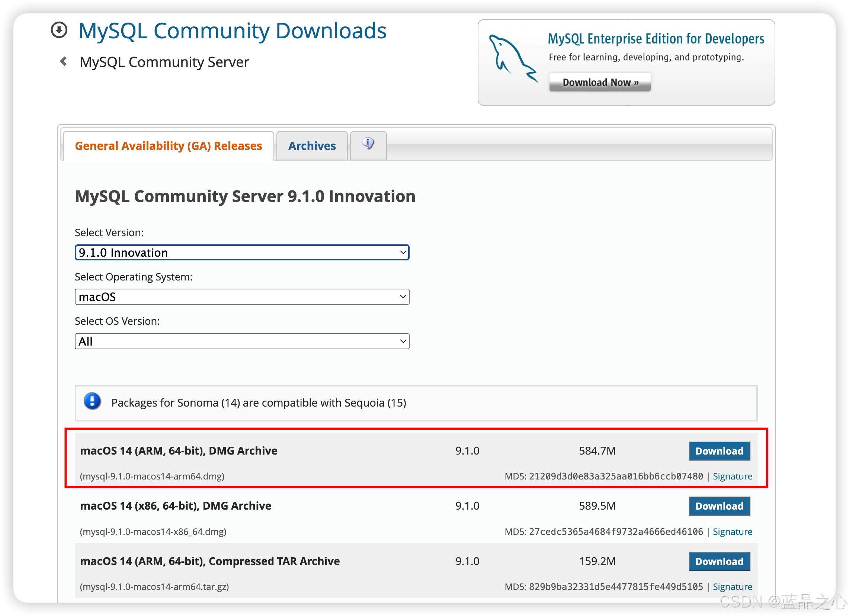Click the blue exclamation notice icon
The image size is (849, 616).
[x=92, y=402]
